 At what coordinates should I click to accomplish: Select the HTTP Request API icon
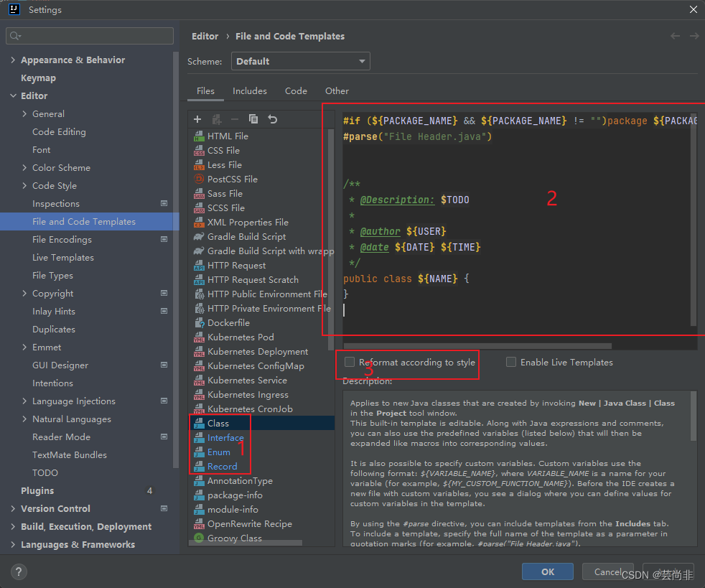[199, 266]
